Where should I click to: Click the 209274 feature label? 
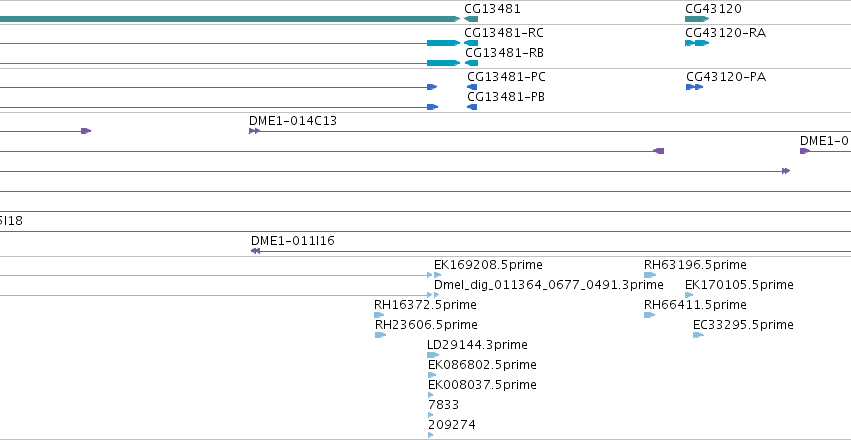pos(452,425)
